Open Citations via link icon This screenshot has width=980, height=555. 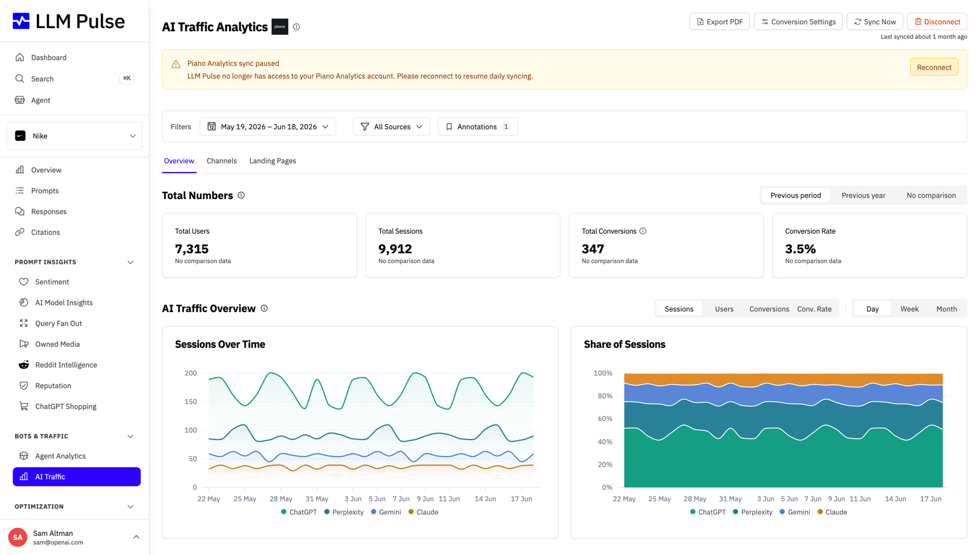coord(20,232)
